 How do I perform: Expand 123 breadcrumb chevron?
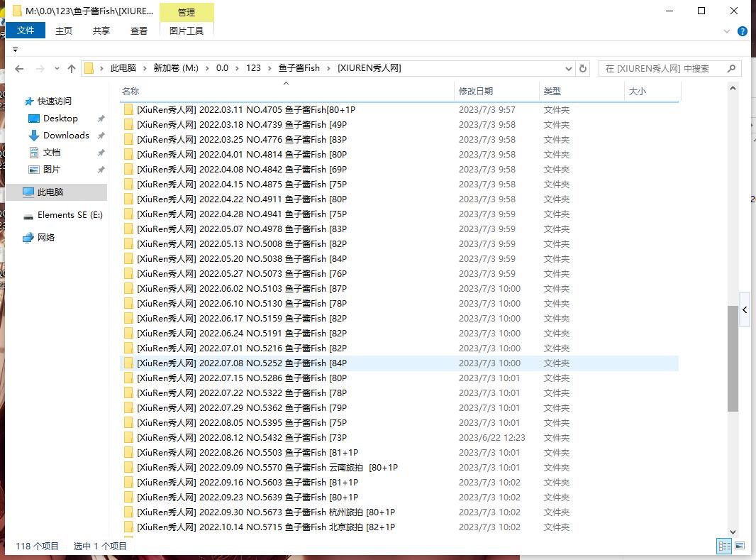click(x=269, y=69)
